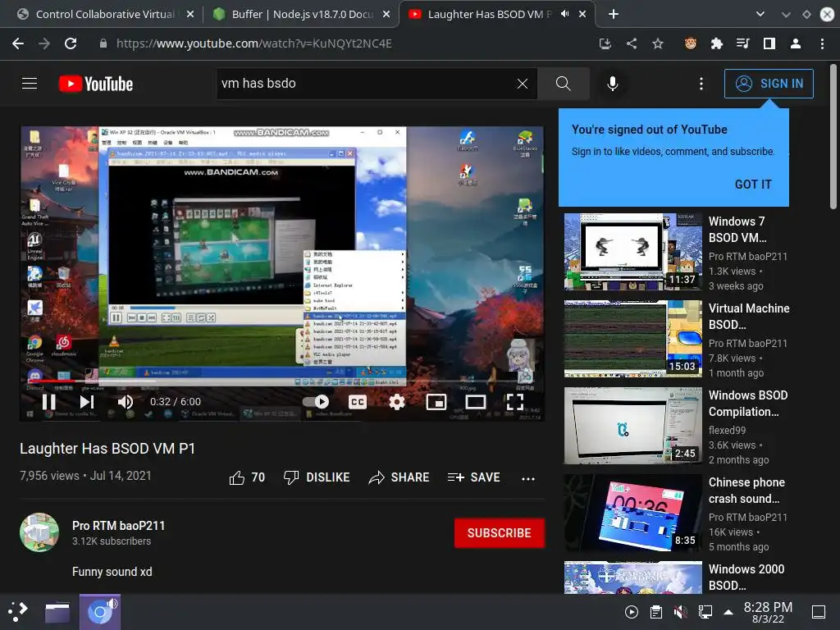Open browser profile icon
Viewport: 840px width, 630px height.
(796, 43)
